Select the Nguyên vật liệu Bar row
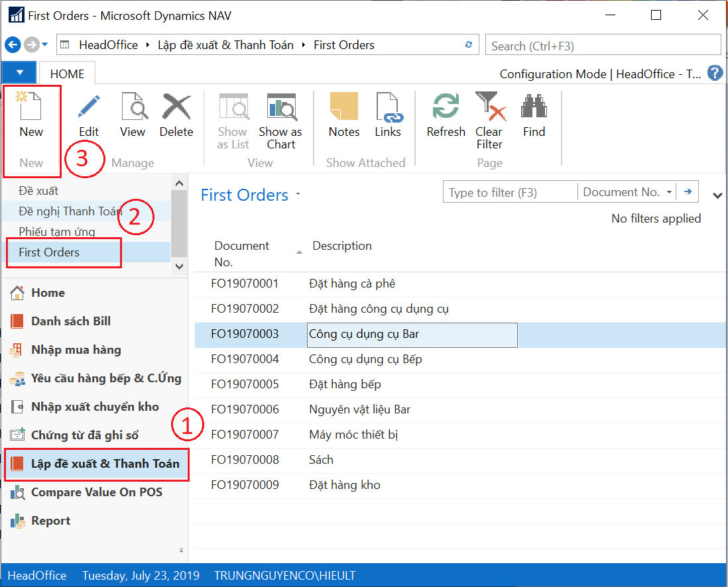 coord(459,409)
